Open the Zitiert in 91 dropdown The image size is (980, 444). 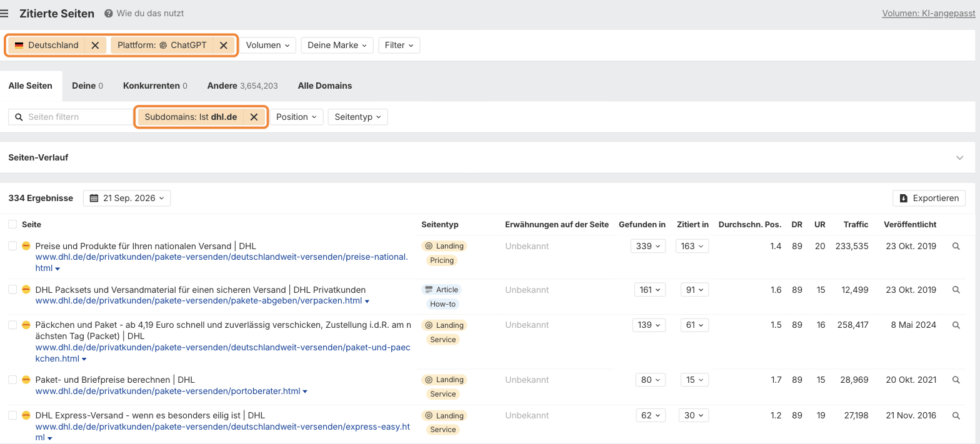(695, 290)
